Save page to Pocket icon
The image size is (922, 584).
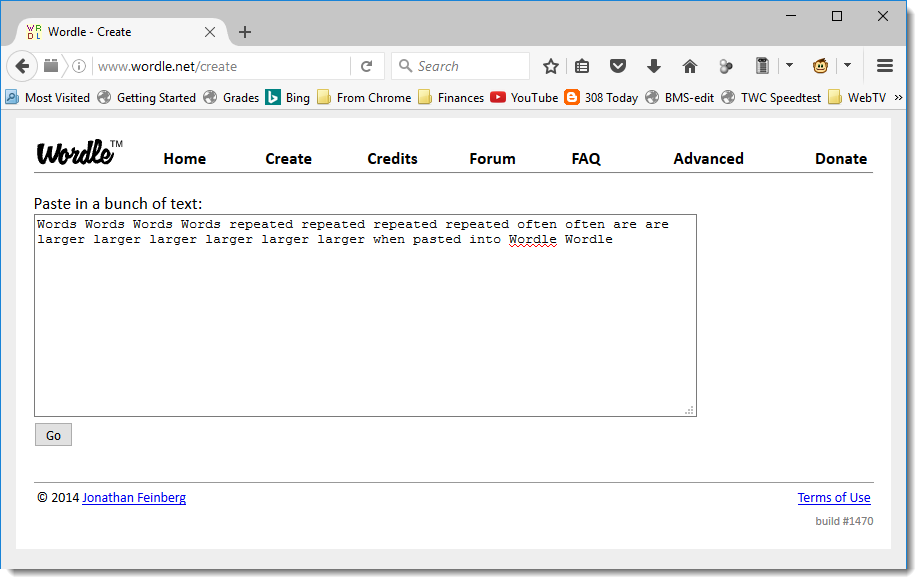(617, 66)
